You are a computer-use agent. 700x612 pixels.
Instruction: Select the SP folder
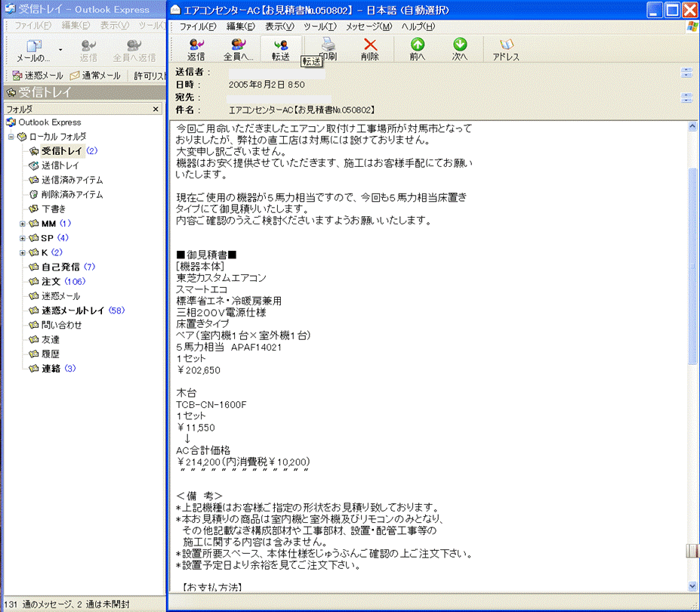48,238
